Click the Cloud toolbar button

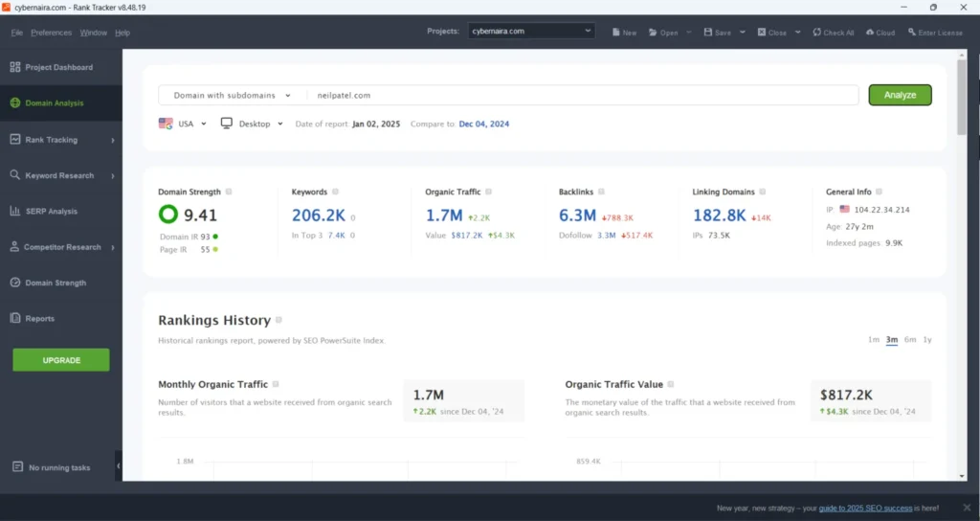[880, 32]
